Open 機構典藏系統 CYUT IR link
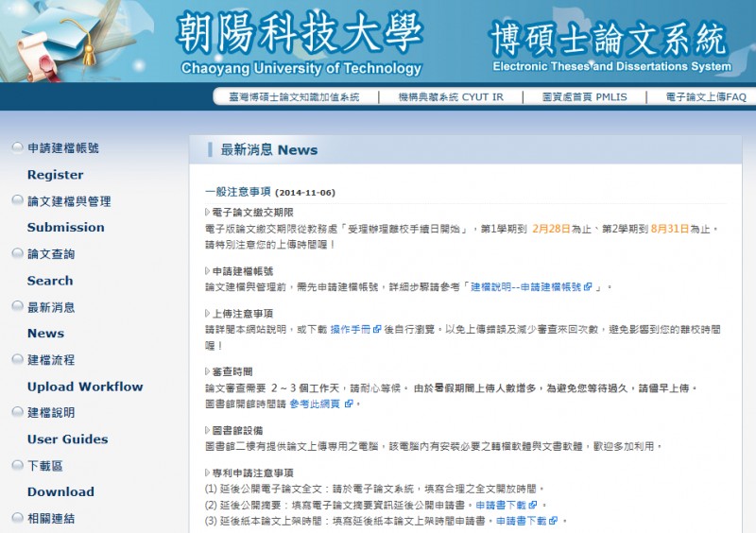 coord(451,97)
